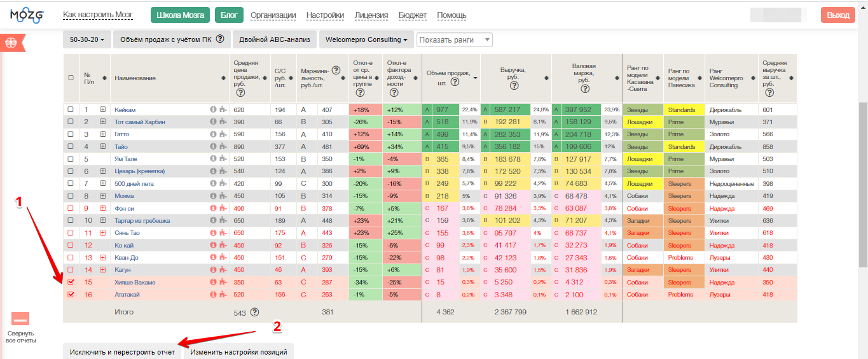Screen dimensions: 868x359
Task: Click the help icon next to Итого 543
Action: tap(254, 312)
